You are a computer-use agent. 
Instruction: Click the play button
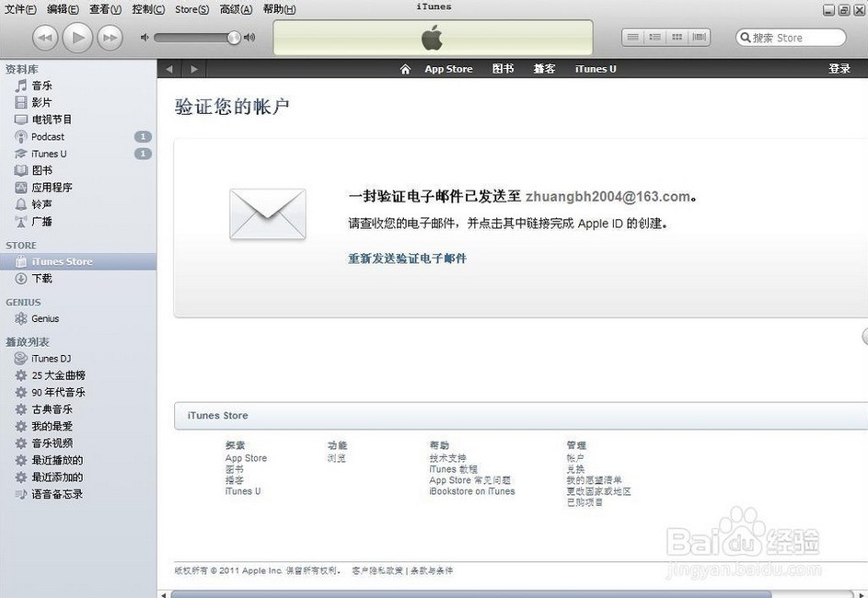pos(77,38)
